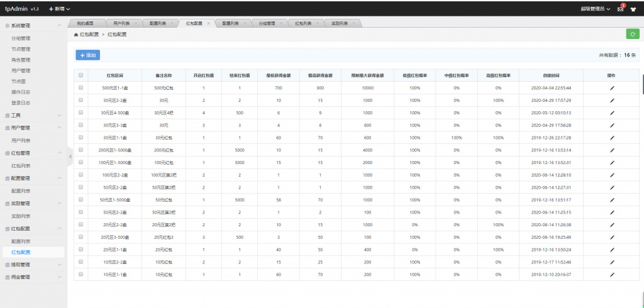Click the blue 添加 button
Viewport: 644px width, 308px height.
pyautogui.click(x=87, y=55)
